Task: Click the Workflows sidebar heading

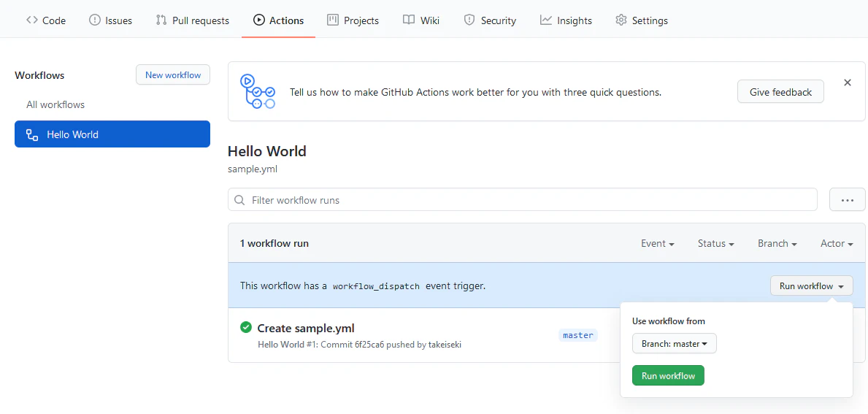Action: (40, 75)
